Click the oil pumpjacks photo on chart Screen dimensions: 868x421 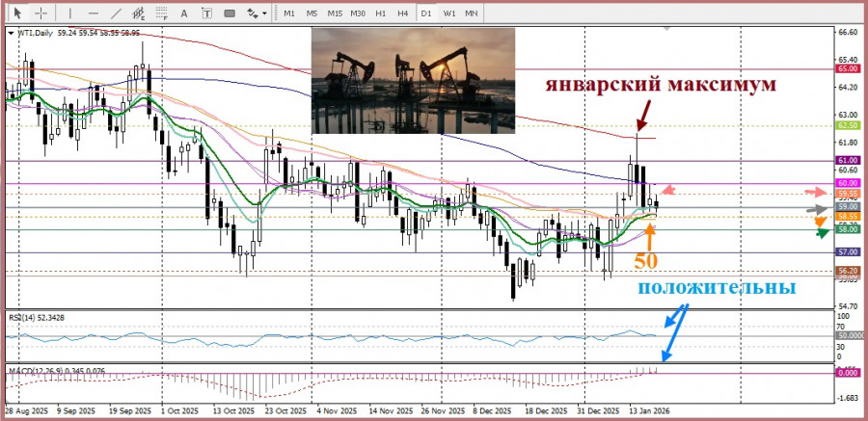click(413, 81)
